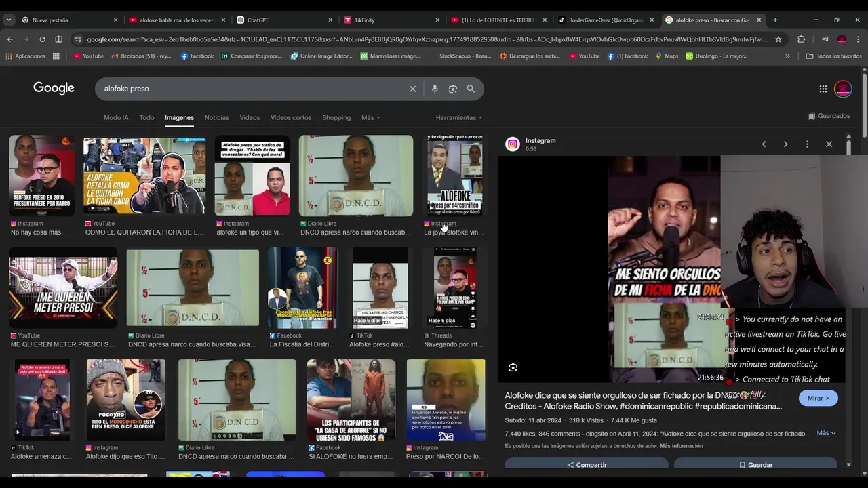
Task: Switch to the TikFinity browser tab
Action: [x=392, y=20]
